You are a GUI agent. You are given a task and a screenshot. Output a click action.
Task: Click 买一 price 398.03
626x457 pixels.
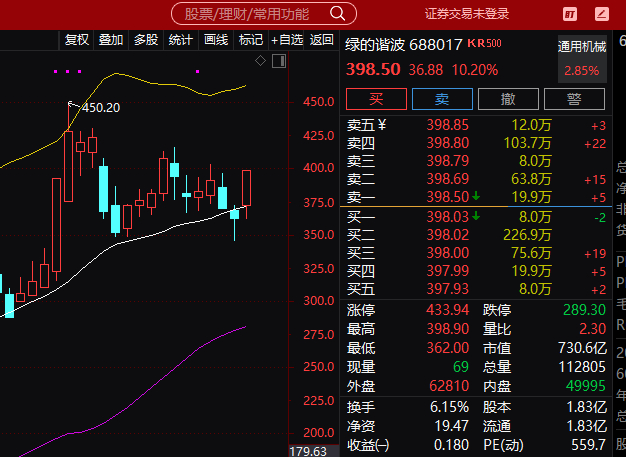click(x=448, y=217)
